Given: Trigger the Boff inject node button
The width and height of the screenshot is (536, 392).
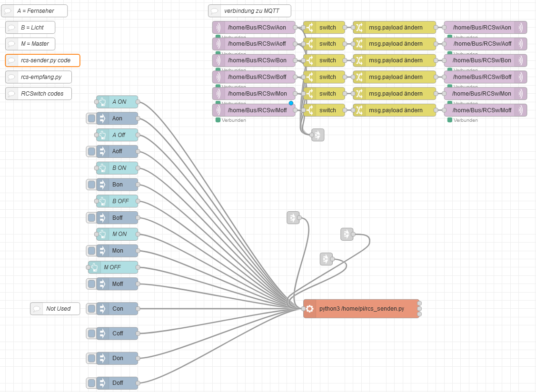Looking at the screenshot, I should [x=91, y=217].
